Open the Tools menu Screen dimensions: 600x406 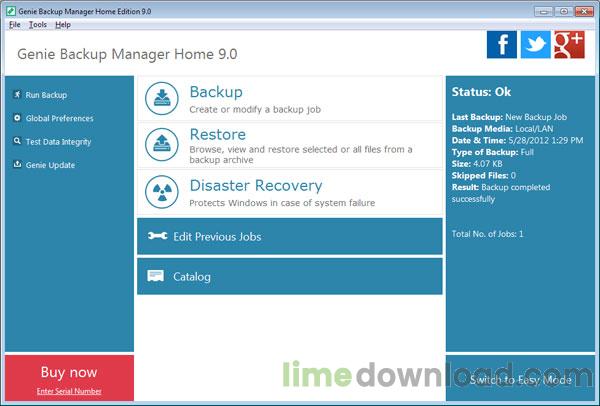click(38, 25)
